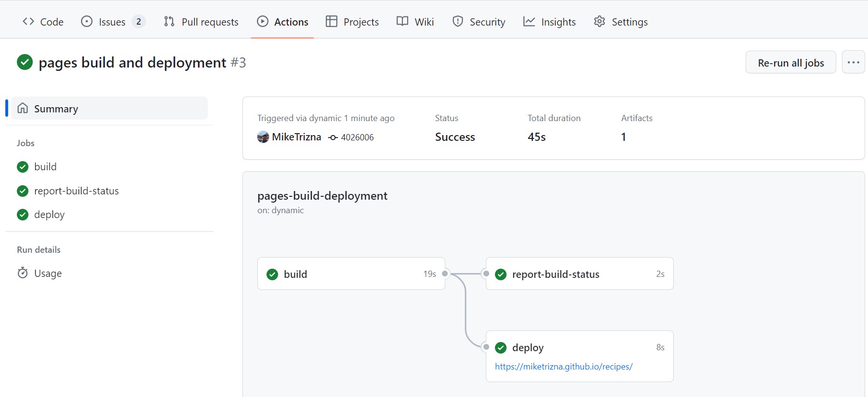This screenshot has height=397, width=868.
Task: Select the Actions tab
Action: (282, 22)
